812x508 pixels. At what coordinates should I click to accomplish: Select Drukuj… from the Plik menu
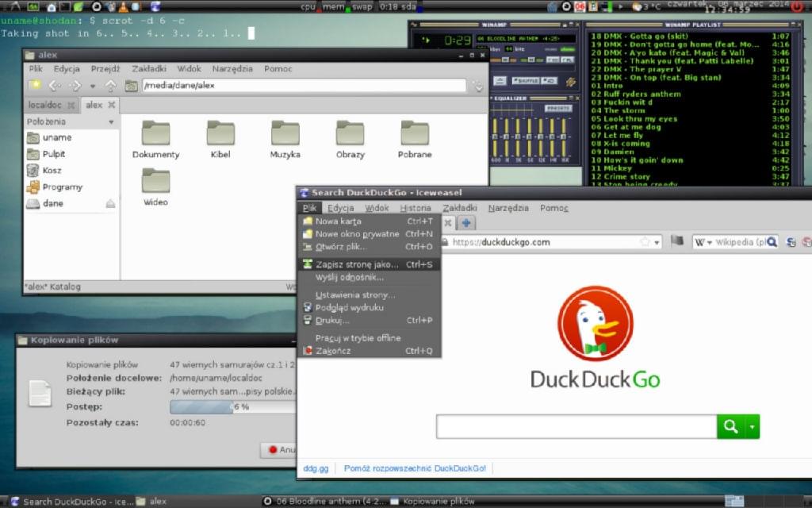[370, 321]
